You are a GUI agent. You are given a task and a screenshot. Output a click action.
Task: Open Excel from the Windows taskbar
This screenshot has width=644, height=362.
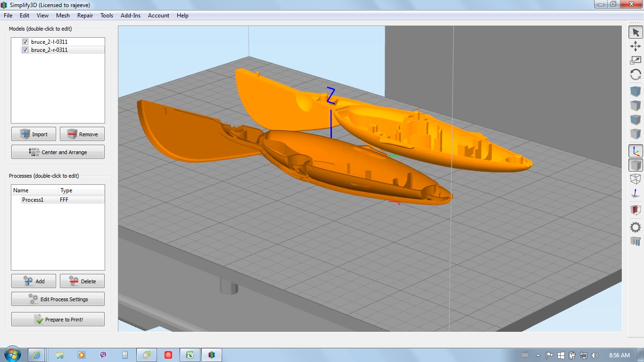point(190,355)
